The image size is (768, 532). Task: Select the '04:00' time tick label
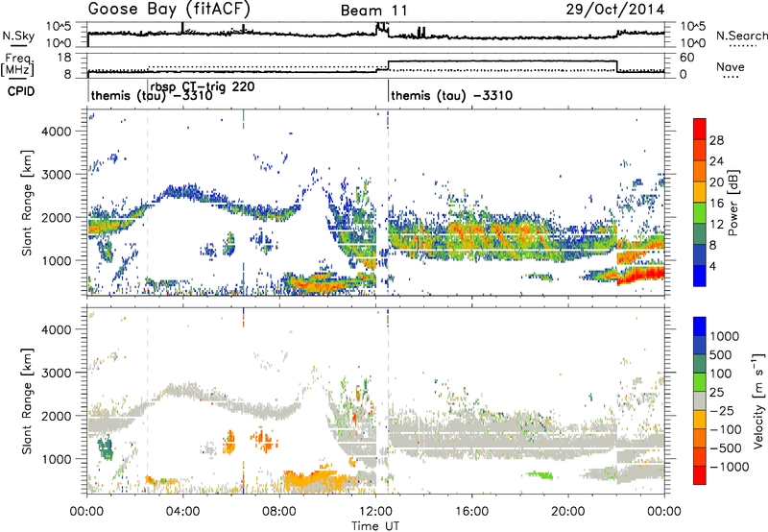183,512
